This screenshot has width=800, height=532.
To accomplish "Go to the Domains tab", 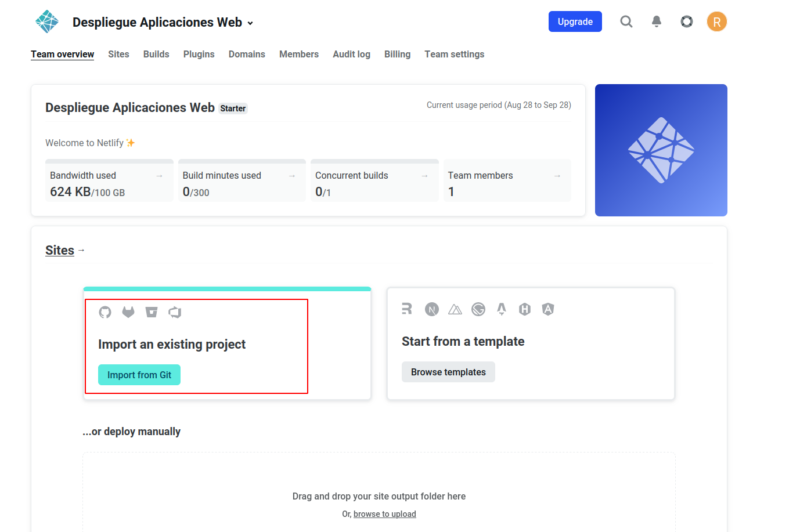I will click(x=247, y=55).
